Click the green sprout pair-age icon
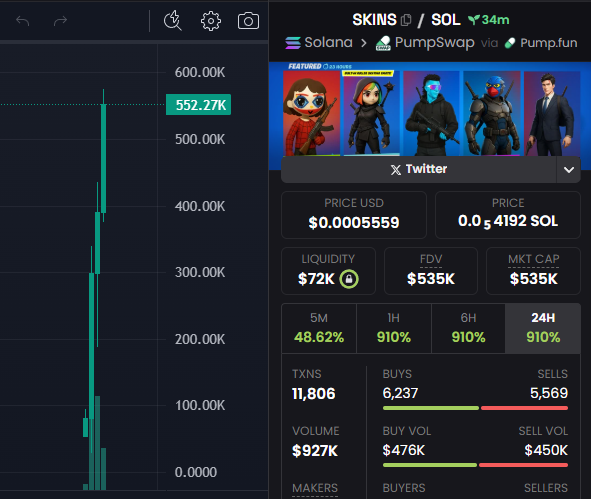Screen dimensions: 591x499 [474, 20]
